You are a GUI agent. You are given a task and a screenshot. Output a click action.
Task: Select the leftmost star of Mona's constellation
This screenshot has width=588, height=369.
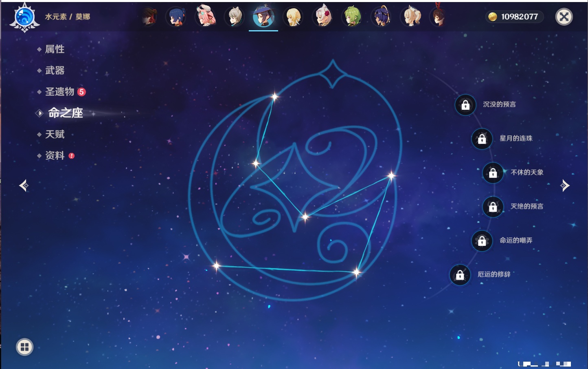click(x=216, y=266)
